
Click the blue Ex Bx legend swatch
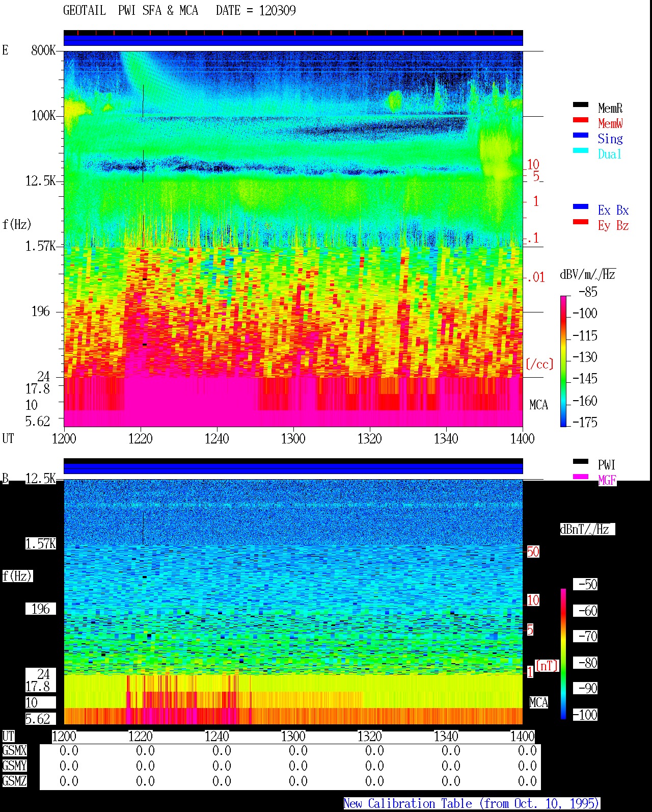(581, 207)
